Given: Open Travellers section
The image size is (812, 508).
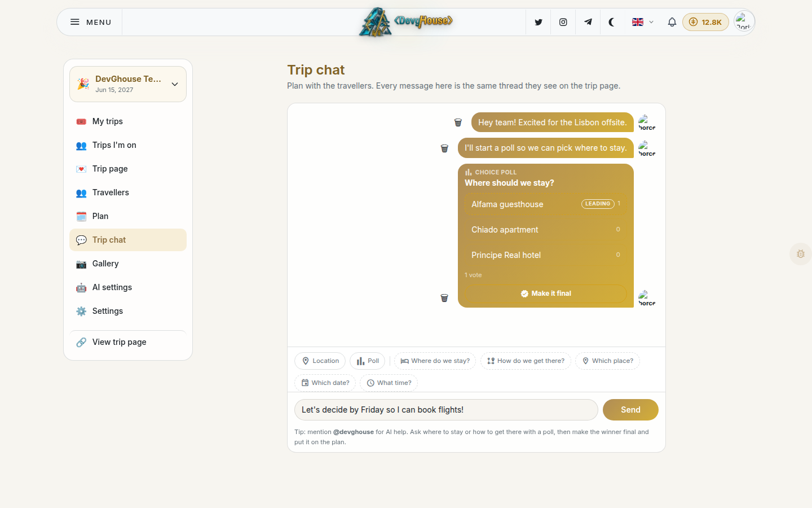Looking at the screenshot, I should pyautogui.click(x=128, y=192).
